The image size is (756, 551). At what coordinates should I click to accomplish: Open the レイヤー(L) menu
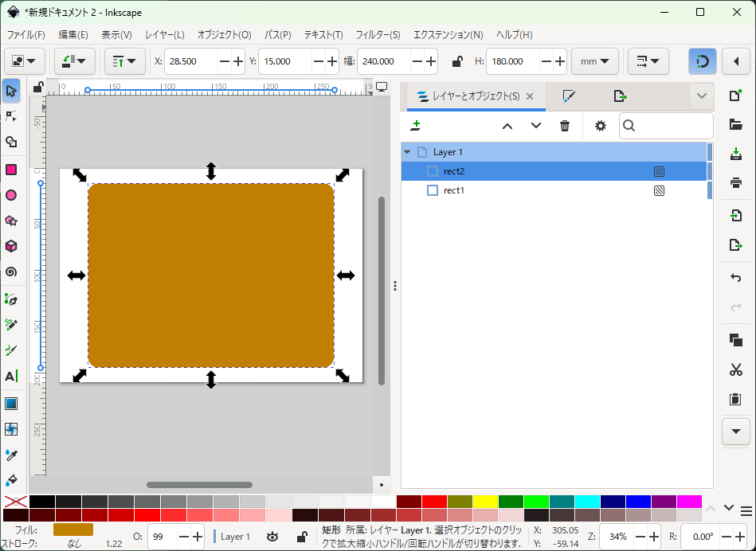(x=164, y=35)
